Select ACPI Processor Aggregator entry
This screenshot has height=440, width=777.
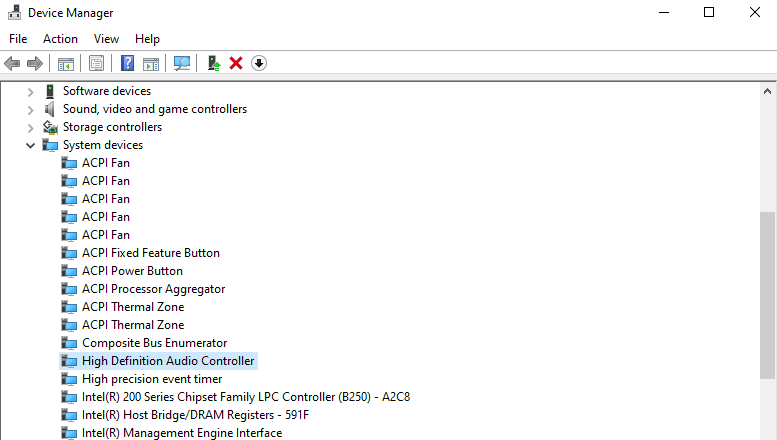coord(154,289)
